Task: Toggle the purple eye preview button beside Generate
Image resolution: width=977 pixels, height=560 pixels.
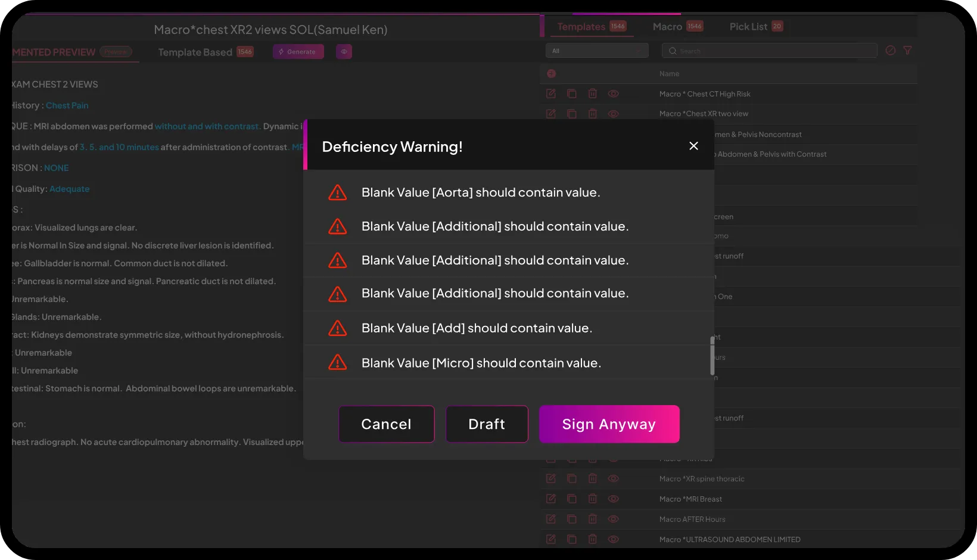Action: [x=344, y=52]
